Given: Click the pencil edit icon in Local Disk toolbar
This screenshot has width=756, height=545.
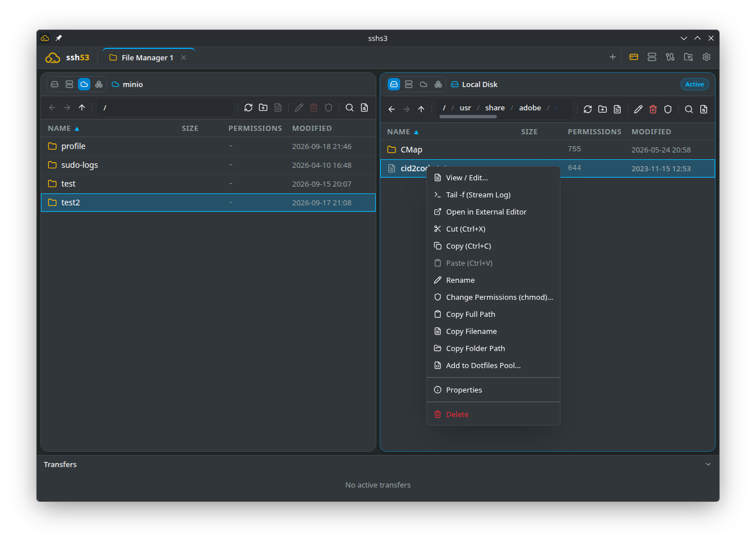Looking at the screenshot, I should tap(638, 109).
